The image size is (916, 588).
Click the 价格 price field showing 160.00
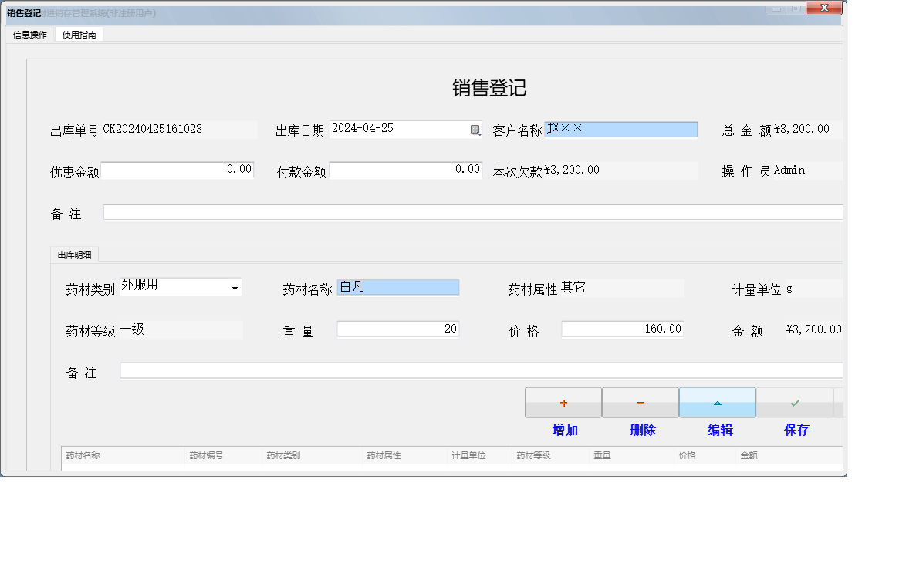click(621, 329)
